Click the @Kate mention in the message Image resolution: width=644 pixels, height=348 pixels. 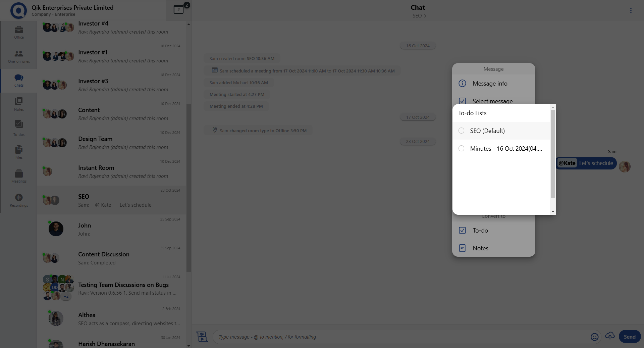coord(567,163)
